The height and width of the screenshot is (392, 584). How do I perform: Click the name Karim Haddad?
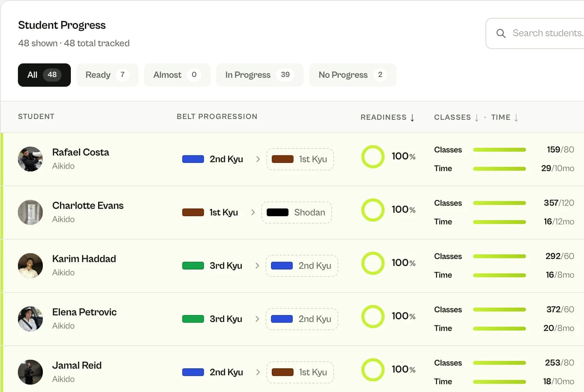click(84, 259)
